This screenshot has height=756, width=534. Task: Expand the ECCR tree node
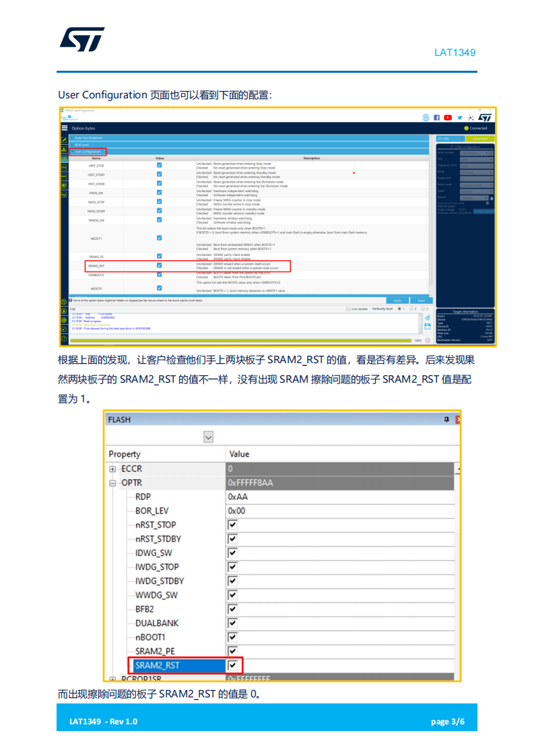112,469
